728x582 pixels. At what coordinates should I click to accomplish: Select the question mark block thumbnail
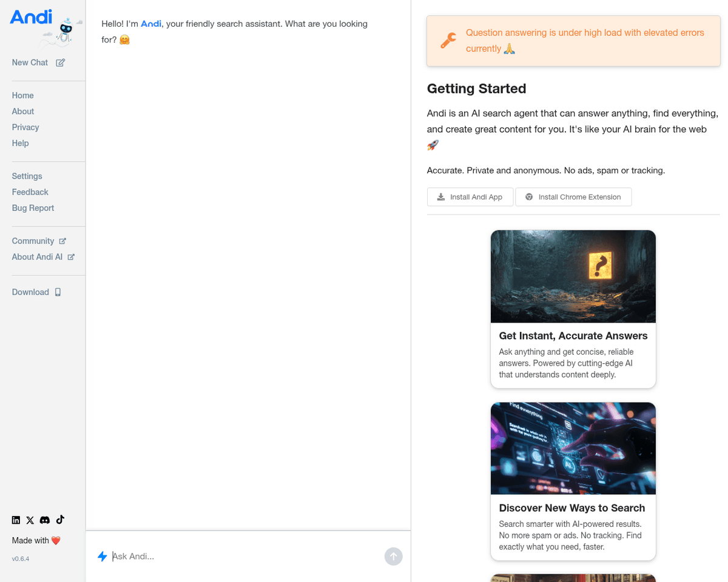(x=573, y=276)
